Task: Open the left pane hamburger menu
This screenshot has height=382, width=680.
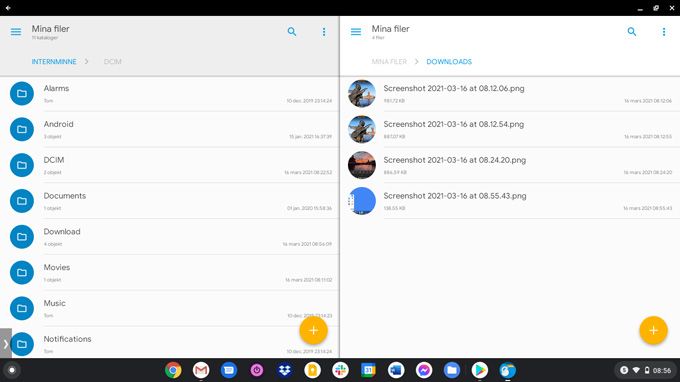Action: [x=16, y=32]
